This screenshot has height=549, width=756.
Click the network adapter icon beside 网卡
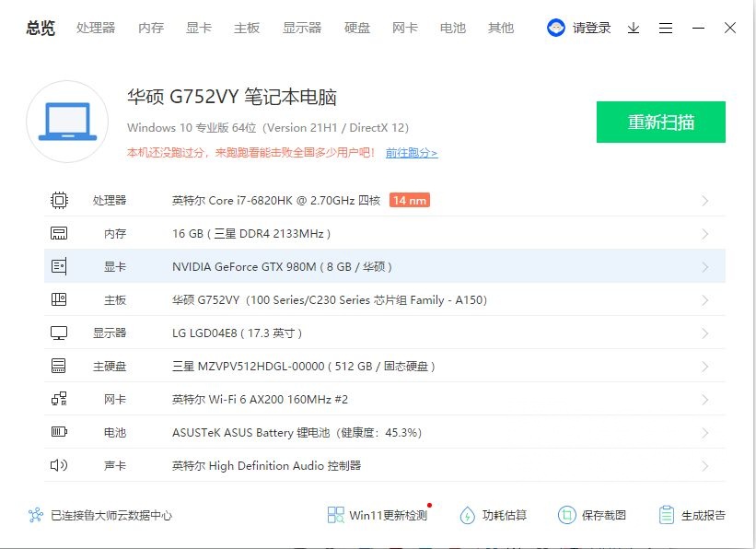59,399
